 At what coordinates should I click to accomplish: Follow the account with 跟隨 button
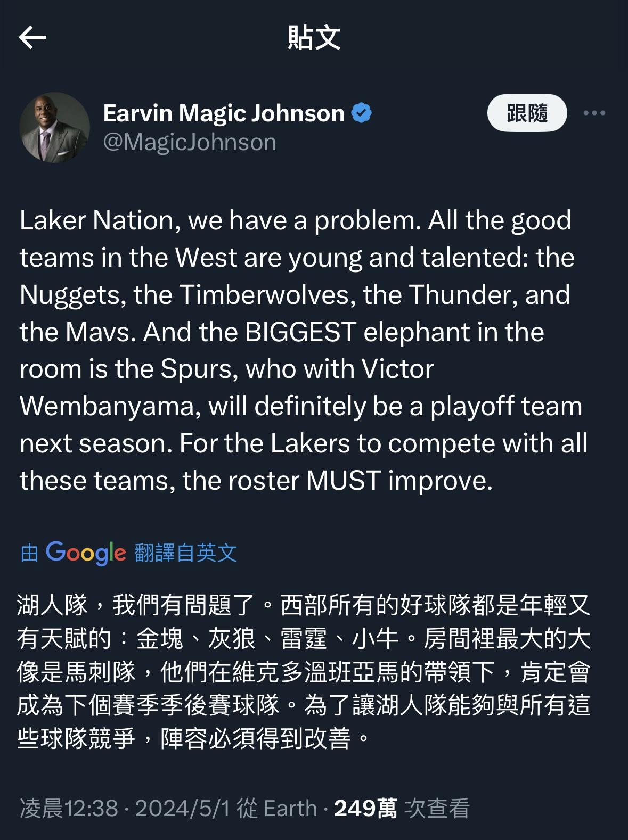point(527,113)
